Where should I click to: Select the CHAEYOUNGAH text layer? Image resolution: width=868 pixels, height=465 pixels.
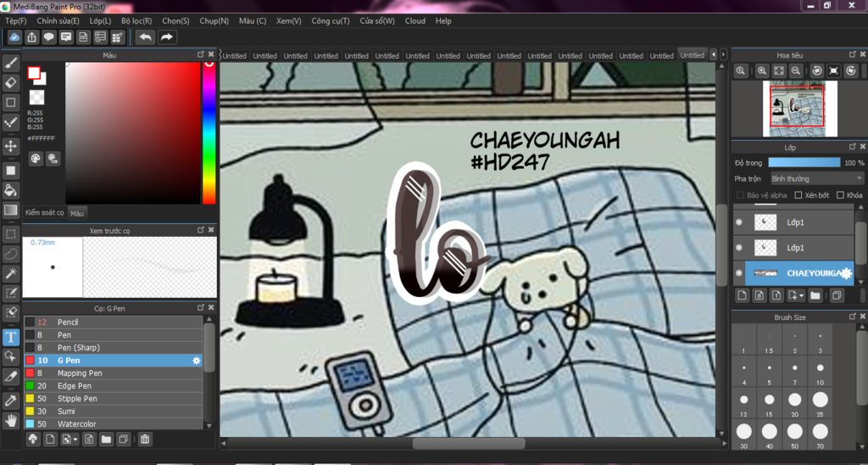click(x=800, y=273)
